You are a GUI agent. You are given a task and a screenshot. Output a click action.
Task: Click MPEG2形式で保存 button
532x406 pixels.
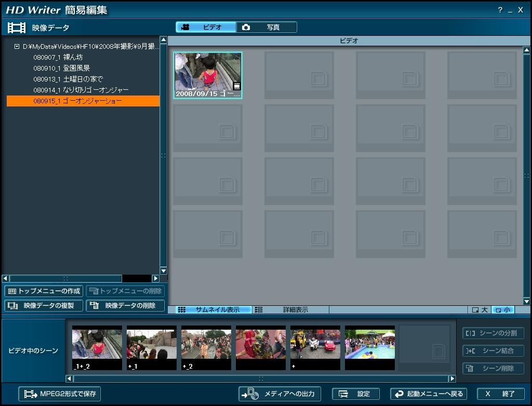[x=59, y=394]
